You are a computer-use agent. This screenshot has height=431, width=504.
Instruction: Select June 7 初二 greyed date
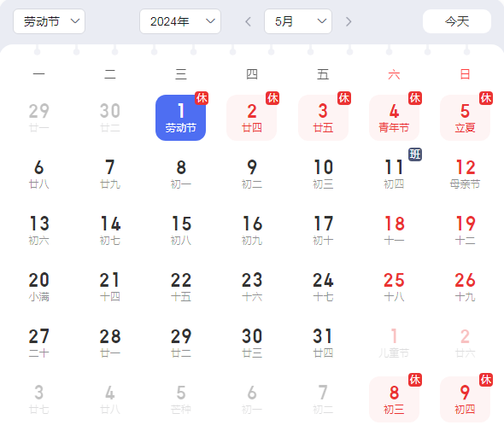[323, 399]
